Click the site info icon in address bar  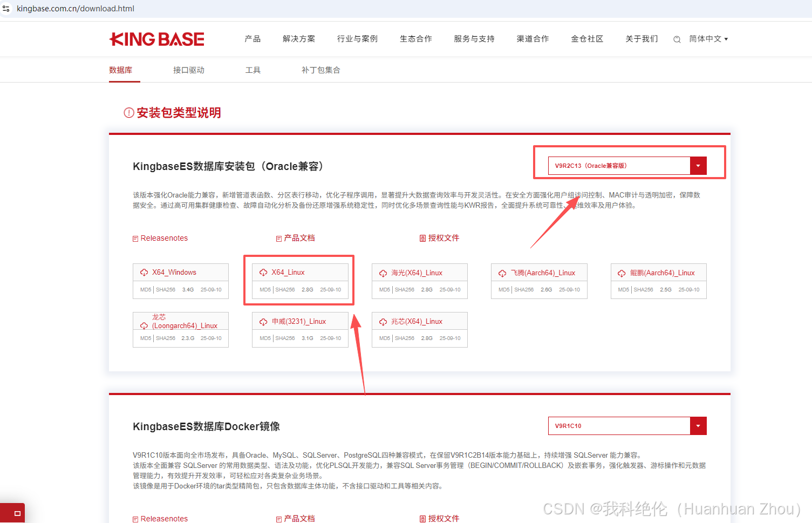(6, 9)
